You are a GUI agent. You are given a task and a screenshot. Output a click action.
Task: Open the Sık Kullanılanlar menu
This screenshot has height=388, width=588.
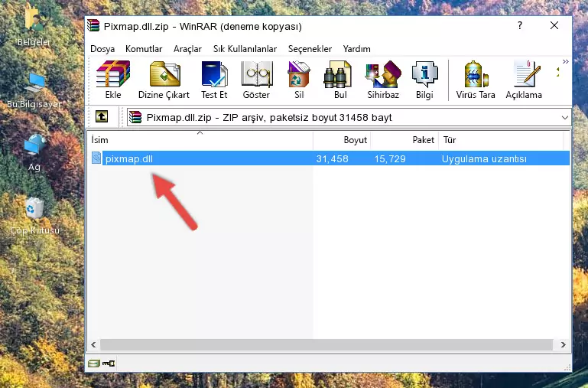coord(245,49)
